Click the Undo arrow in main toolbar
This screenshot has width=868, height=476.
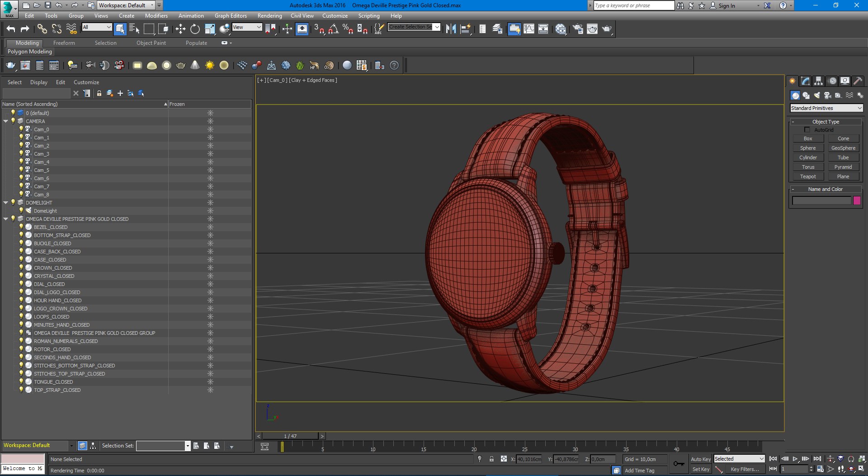[11, 29]
